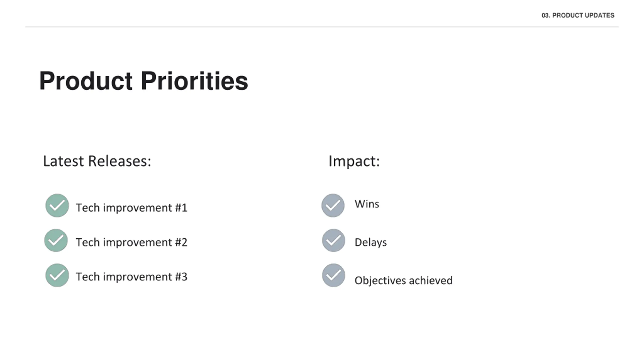Click the green checkmark next to Tech improvement #3
Viewport: 644px width, 362px height.
coord(57,275)
